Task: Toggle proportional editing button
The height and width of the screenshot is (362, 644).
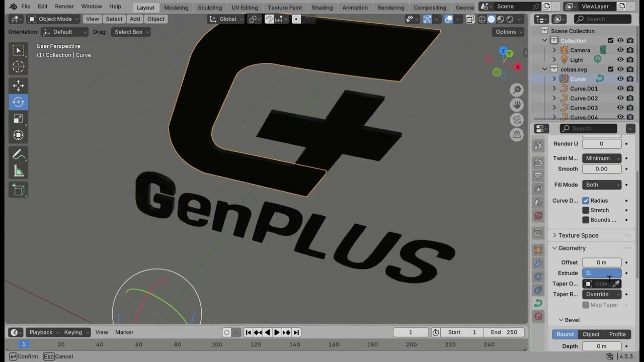Action: coord(296,19)
